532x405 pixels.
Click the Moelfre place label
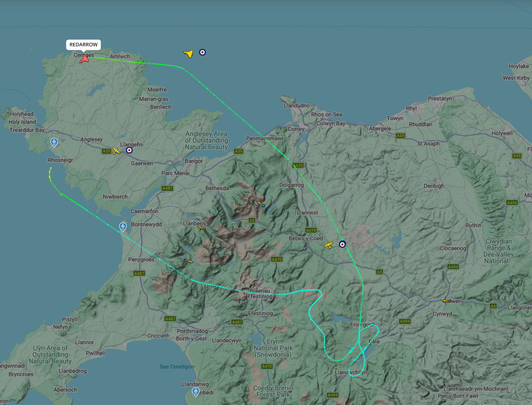(157, 90)
